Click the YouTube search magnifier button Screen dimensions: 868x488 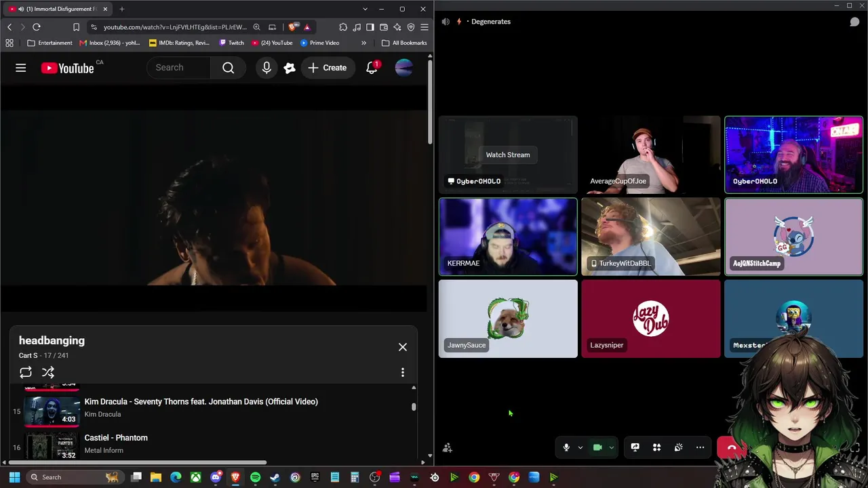click(x=229, y=68)
